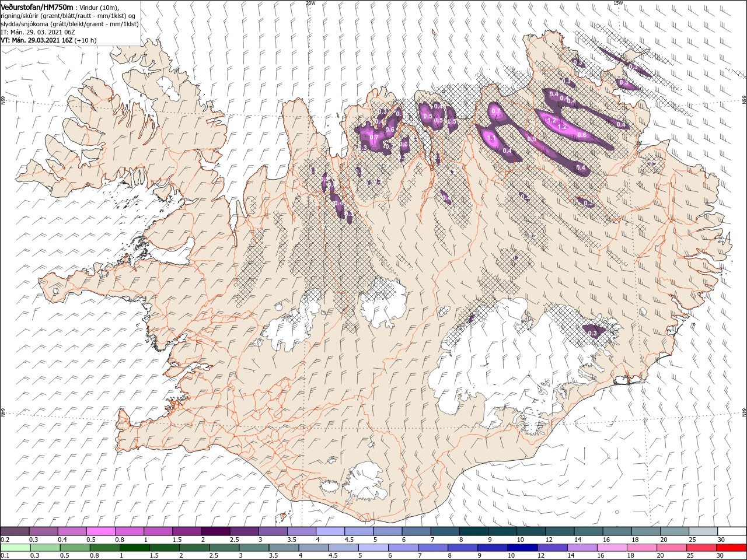
Task: Select the 14 light purple swatch in the lower legend row
Action: click(x=582, y=548)
